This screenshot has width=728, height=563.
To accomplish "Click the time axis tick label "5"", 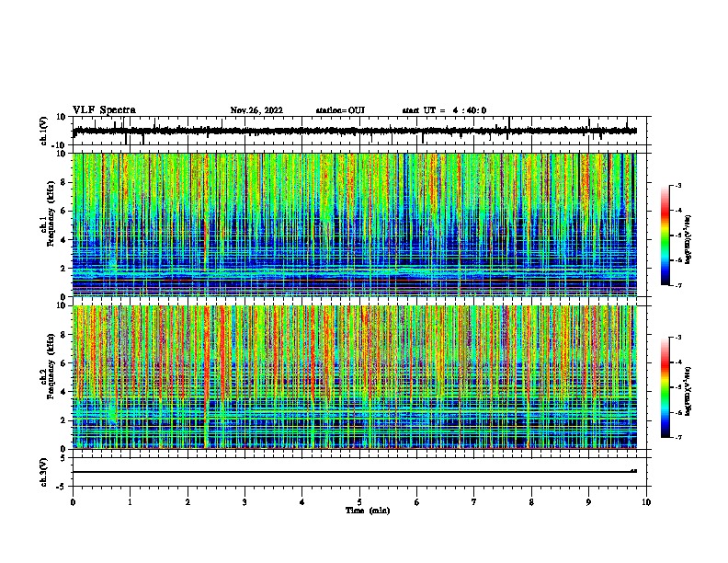I will pos(359,502).
